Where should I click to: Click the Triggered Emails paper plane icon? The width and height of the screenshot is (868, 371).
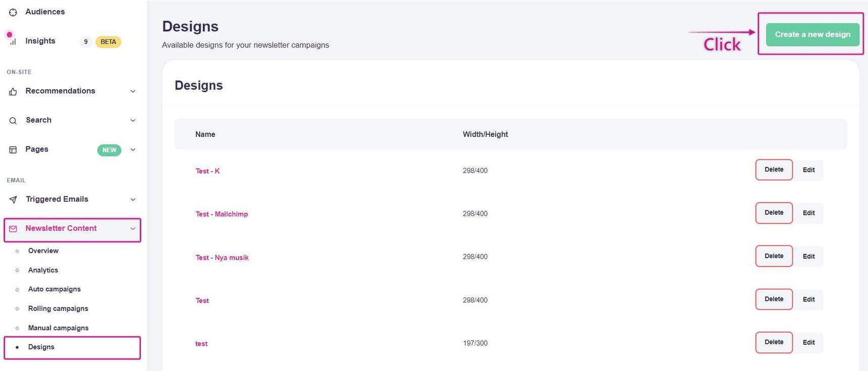(x=13, y=200)
